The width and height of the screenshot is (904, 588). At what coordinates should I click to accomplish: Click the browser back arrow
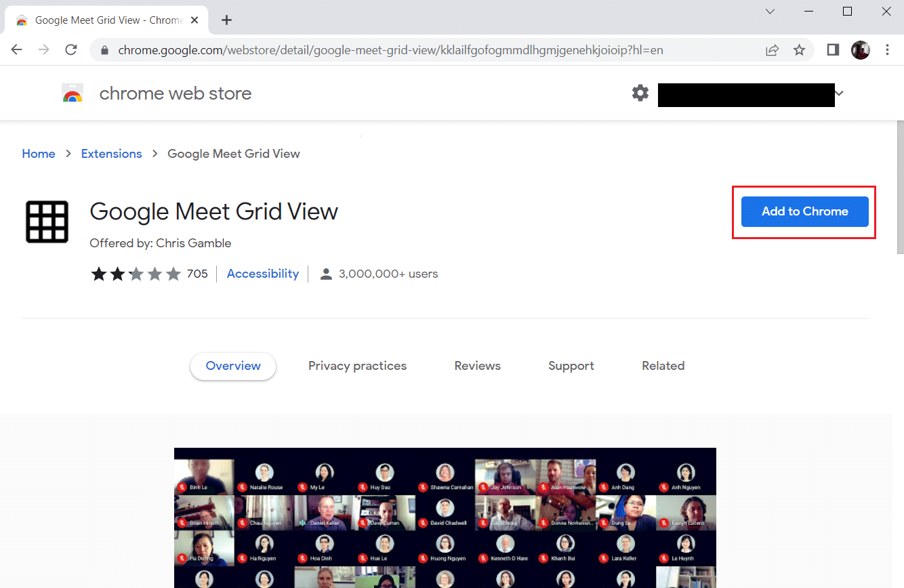point(16,49)
